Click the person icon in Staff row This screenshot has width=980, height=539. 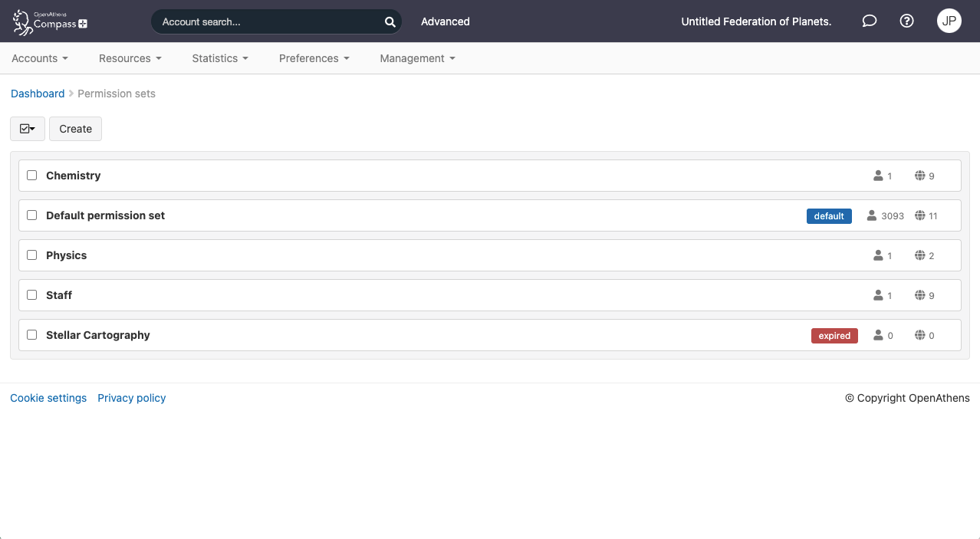pos(878,295)
